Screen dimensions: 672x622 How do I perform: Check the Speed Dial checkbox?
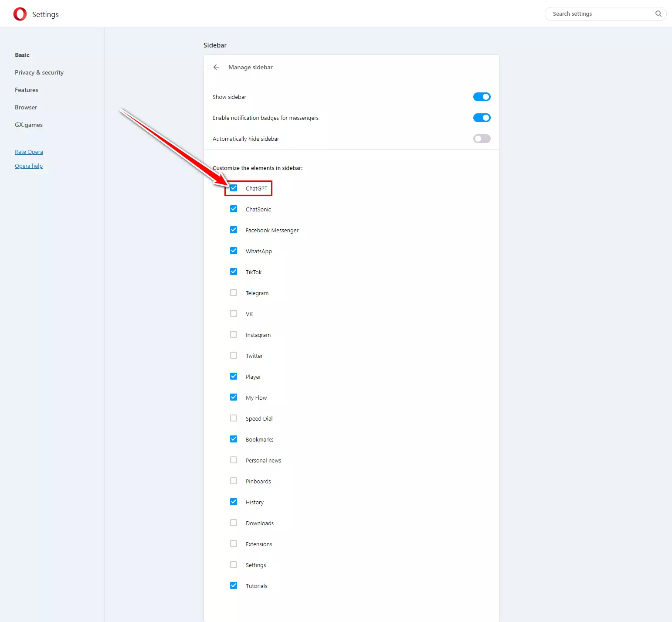(x=234, y=418)
